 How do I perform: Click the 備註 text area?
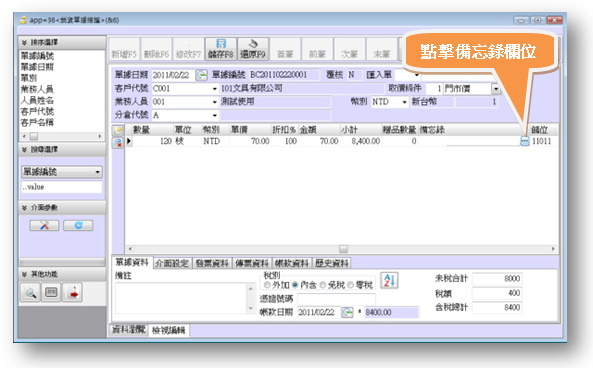point(181,298)
